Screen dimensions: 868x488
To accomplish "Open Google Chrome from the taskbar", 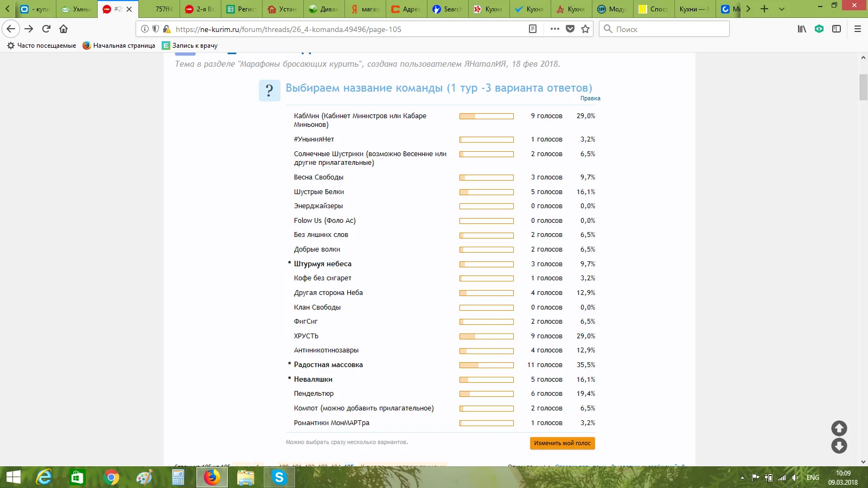I will coord(111,477).
